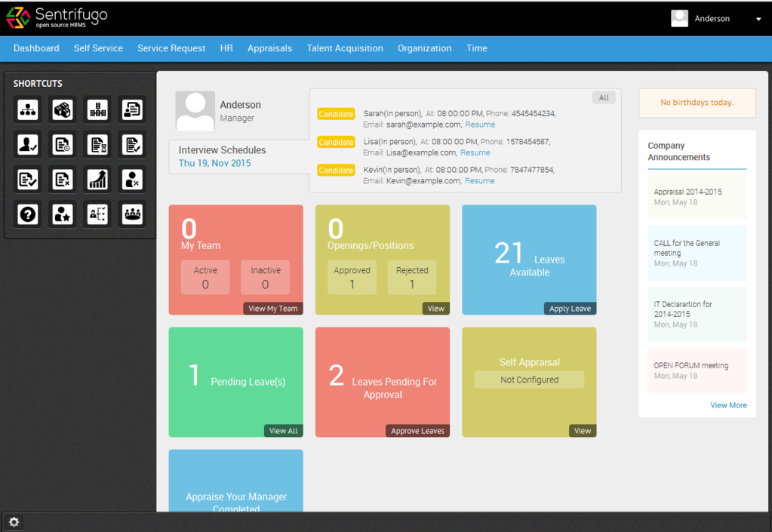772x532 pixels.
Task: Open the meeting table group shortcut
Action: click(133, 214)
